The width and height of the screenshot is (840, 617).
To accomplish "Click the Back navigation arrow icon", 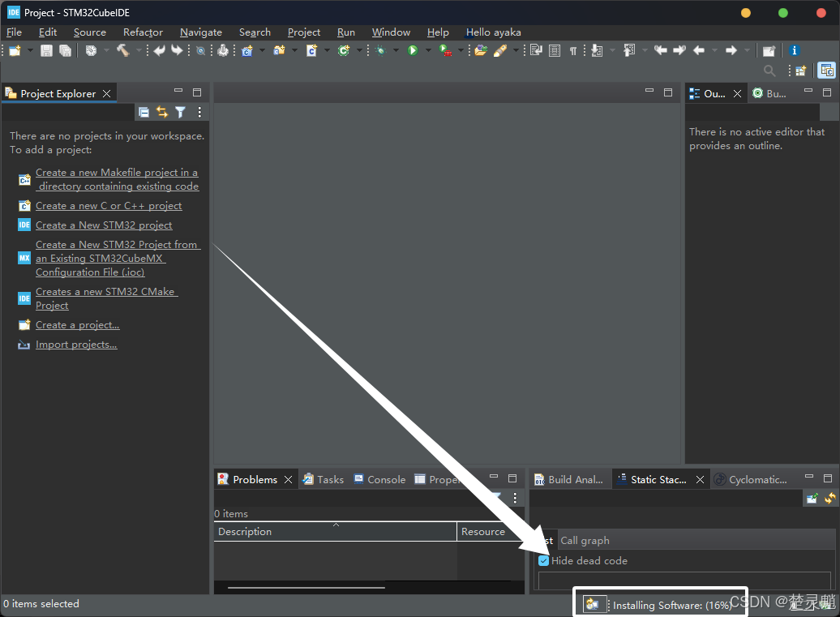I will point(699,50).
